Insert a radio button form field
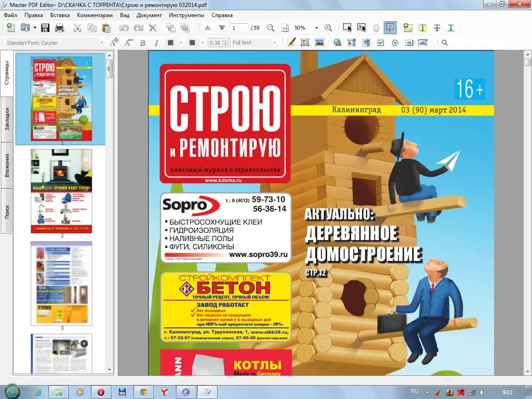This screenshot has width=532, height=399. pos(395,43)
